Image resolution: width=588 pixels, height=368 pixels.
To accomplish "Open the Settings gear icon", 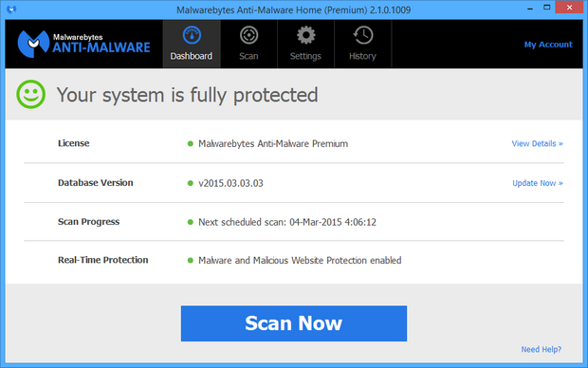I will point(306,36).
